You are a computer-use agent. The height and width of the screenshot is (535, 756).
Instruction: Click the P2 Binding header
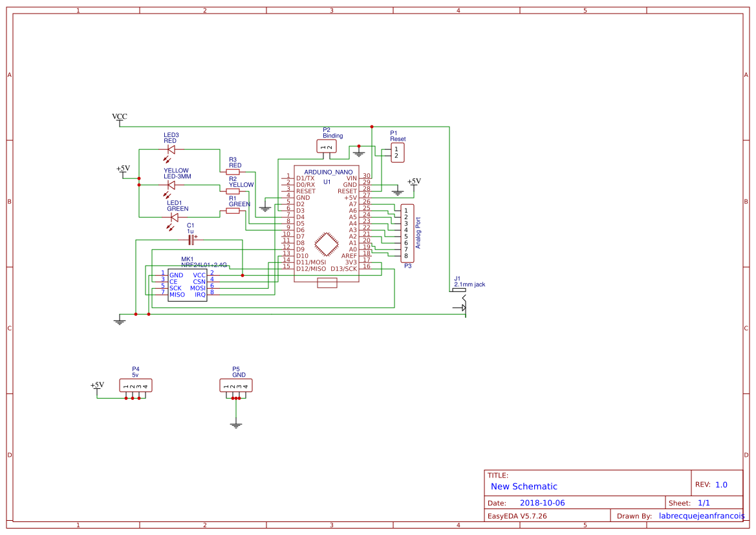click(328, 146)
